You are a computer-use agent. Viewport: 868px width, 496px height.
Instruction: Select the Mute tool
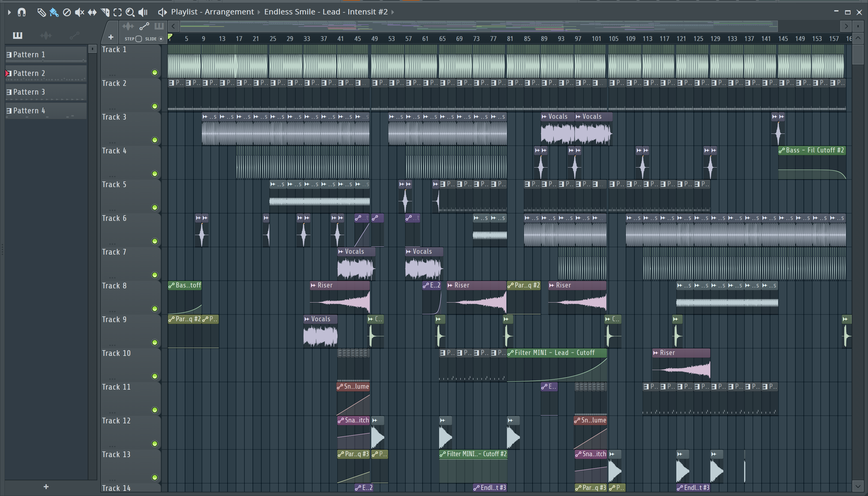(x=79, y=13)
